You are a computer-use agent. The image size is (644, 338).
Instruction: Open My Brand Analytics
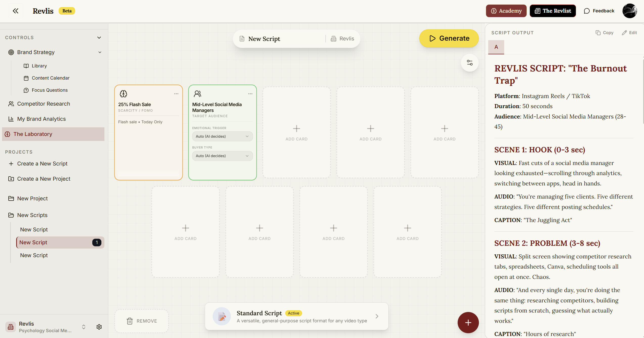pos(41,119)
